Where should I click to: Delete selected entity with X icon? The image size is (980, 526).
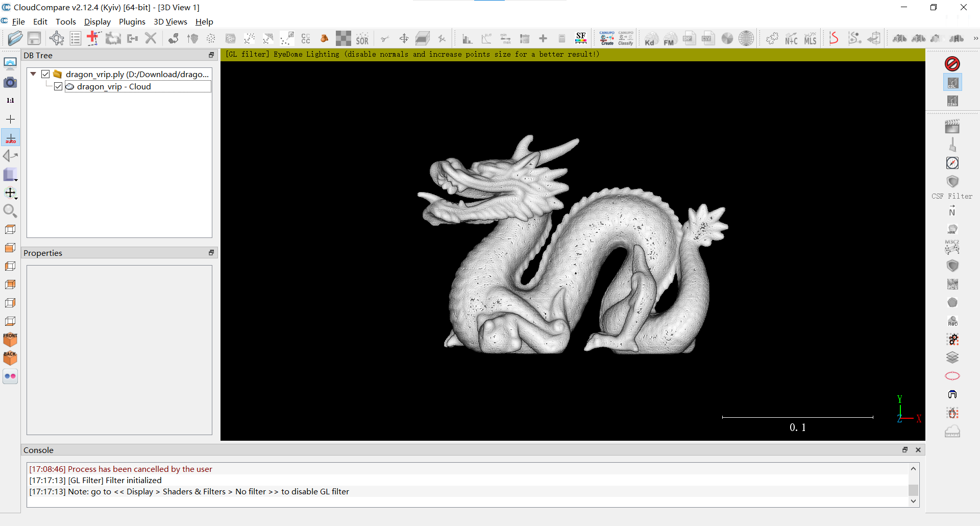point(151,38)
